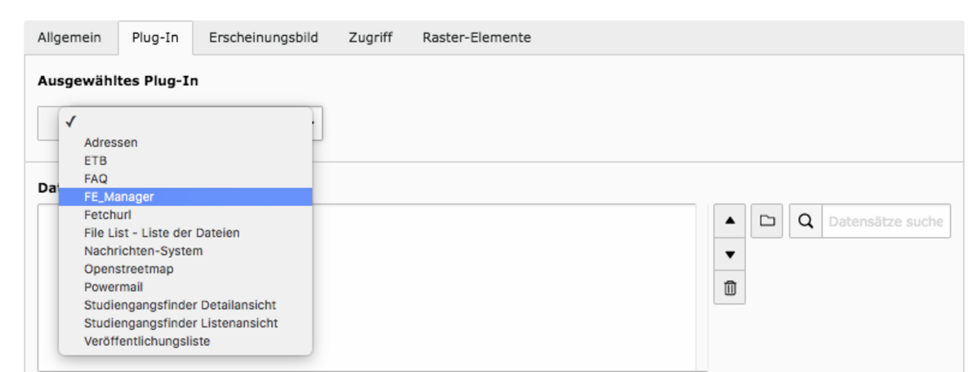Move selected record down with arrow
This screenshot has height=372, width=980.
(x=729, y=254)
